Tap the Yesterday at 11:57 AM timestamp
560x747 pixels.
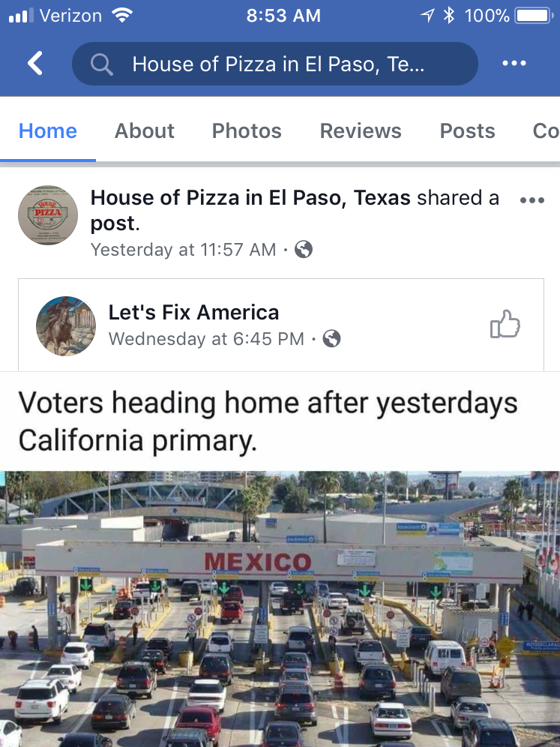pos(183,250)
